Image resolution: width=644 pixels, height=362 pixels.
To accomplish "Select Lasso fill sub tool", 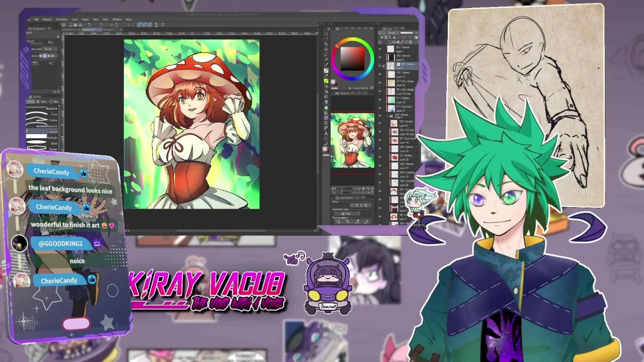I will click(42, 132).
